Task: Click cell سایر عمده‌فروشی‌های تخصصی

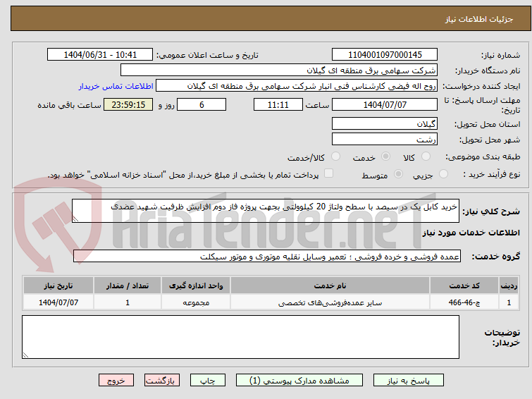Action: 330,302
